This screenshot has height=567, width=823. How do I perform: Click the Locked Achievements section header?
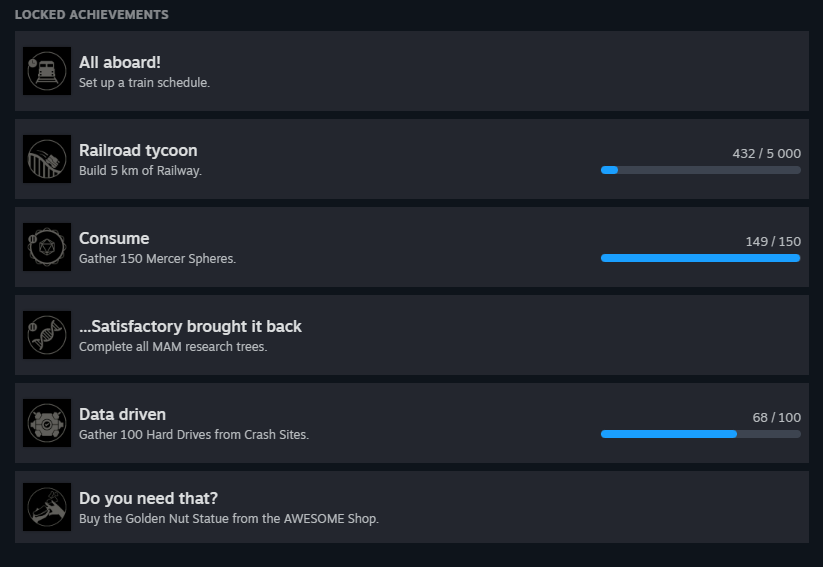click(92, 15)
